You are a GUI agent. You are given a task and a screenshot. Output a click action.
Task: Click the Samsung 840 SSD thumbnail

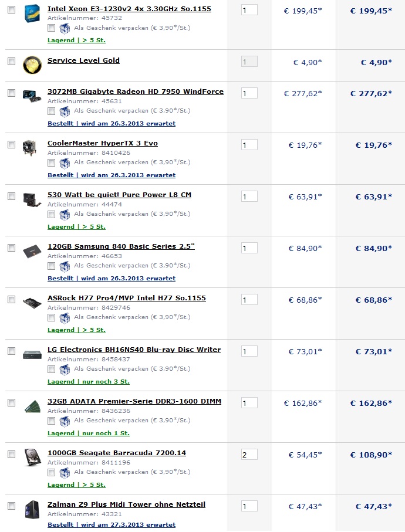32,250
